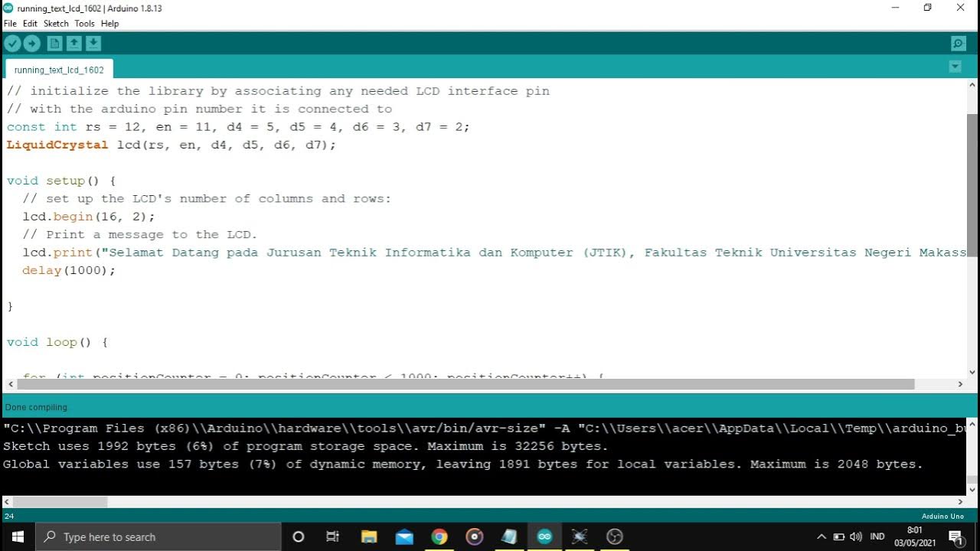Image resolution: width=980 pixels, height=551 pixels.
Task: Click console scrollbar up arrow
Action: [x=972, y=422]
